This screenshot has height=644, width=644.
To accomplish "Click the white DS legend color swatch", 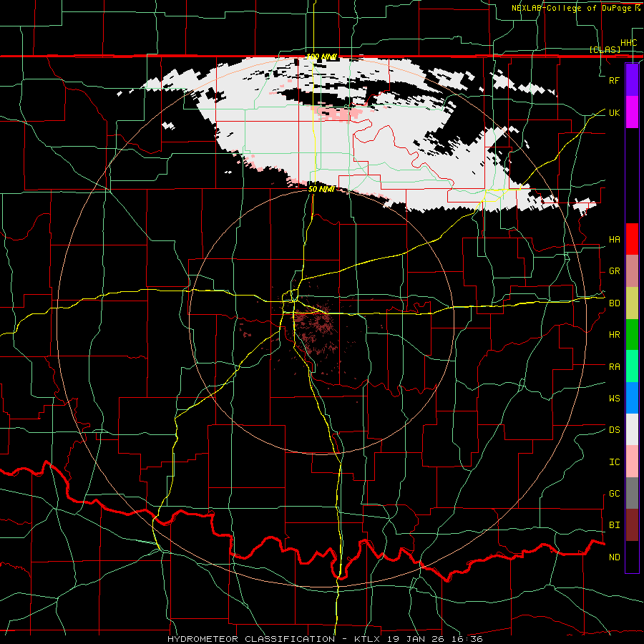I will (632, 429).
